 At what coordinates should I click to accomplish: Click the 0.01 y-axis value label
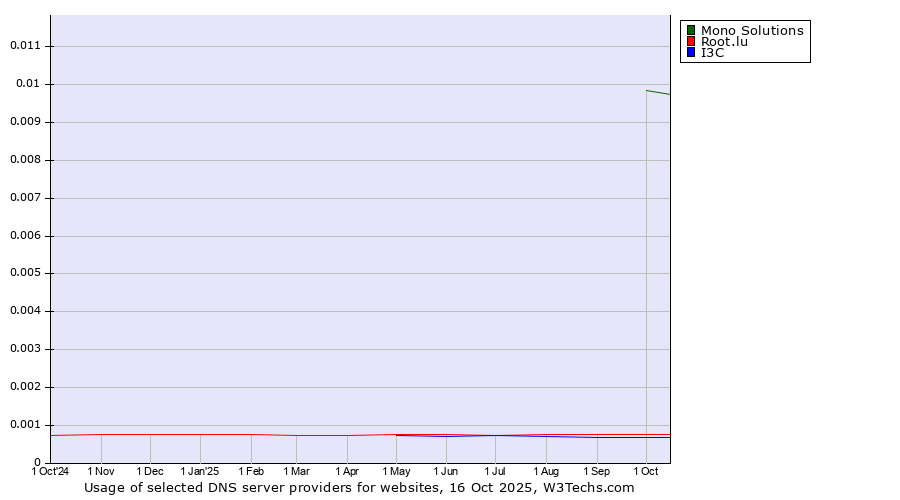26,84
